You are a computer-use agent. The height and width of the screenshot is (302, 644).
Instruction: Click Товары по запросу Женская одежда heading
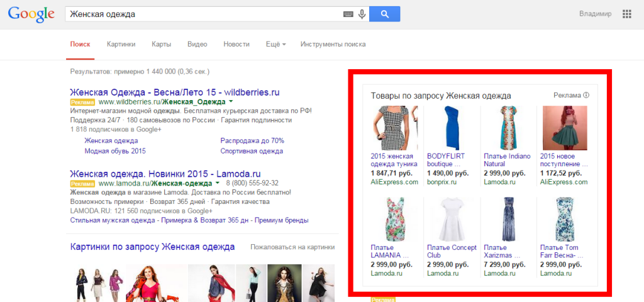point(441,96)
